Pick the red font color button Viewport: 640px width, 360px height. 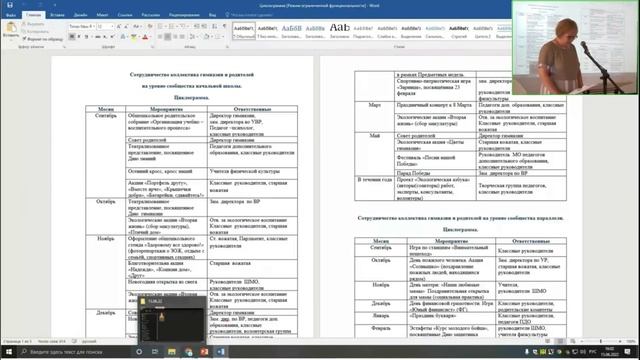pos(145,37)
